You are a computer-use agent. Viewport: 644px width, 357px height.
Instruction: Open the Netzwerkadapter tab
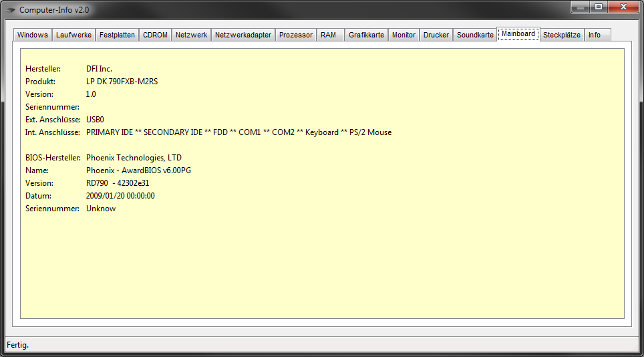pos(243,35)
